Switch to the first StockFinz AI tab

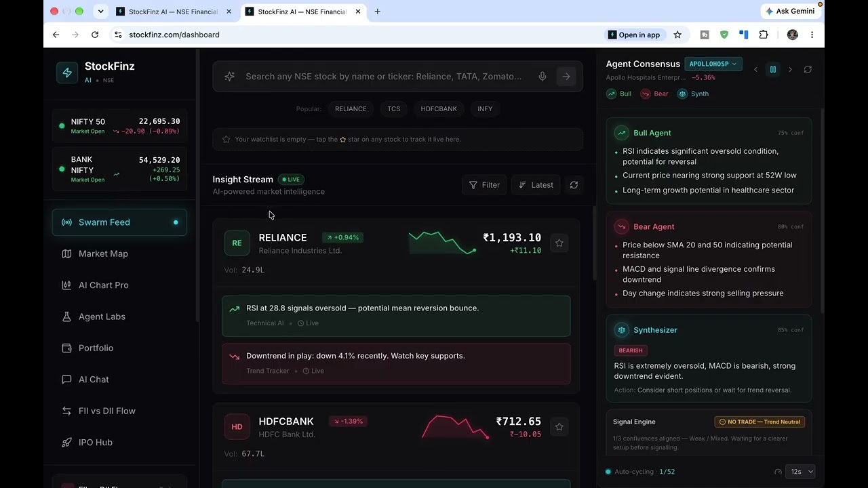point(174,12)
